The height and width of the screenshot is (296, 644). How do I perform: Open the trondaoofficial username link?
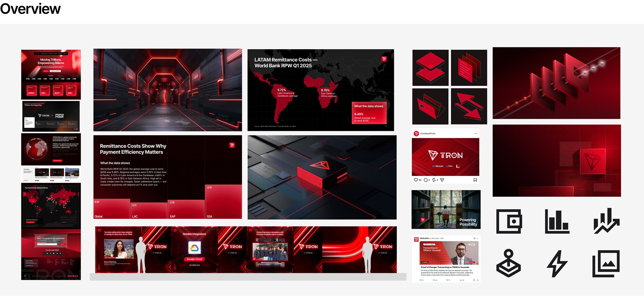[x=428, y=134]
